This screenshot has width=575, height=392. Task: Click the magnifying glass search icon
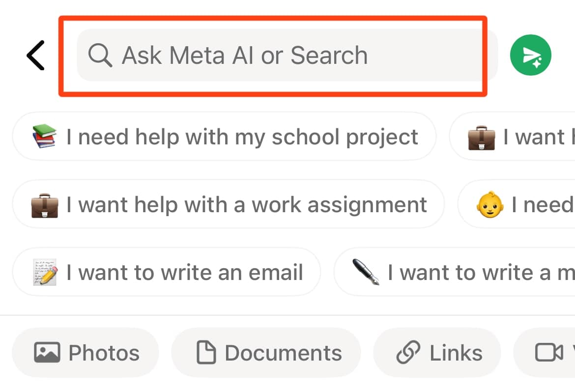[100, 55]
